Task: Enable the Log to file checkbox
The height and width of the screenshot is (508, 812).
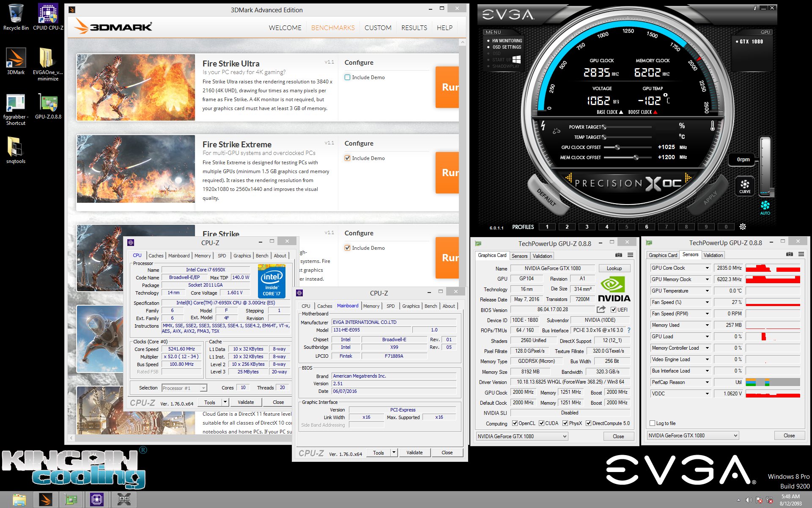Action: (x=653, y=423)
